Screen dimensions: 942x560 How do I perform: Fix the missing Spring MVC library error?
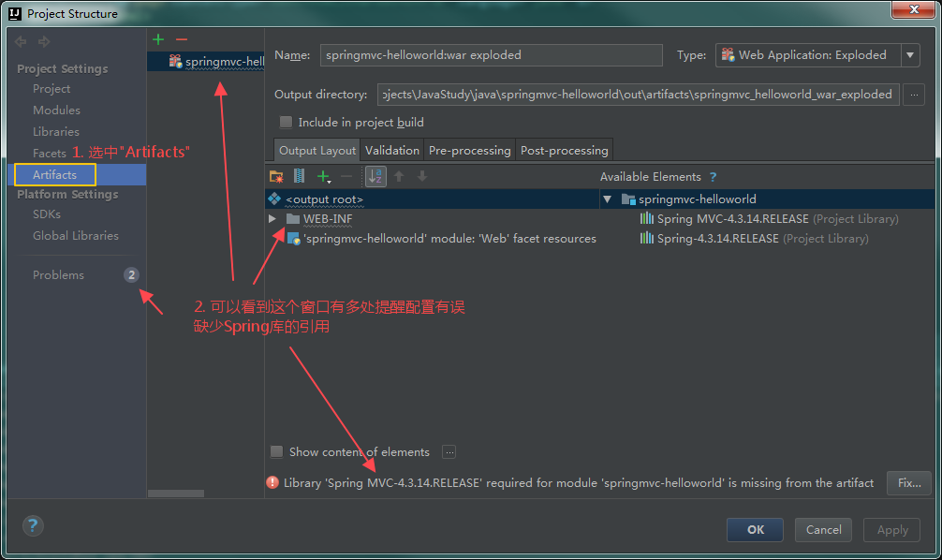(x=907, y=482)
